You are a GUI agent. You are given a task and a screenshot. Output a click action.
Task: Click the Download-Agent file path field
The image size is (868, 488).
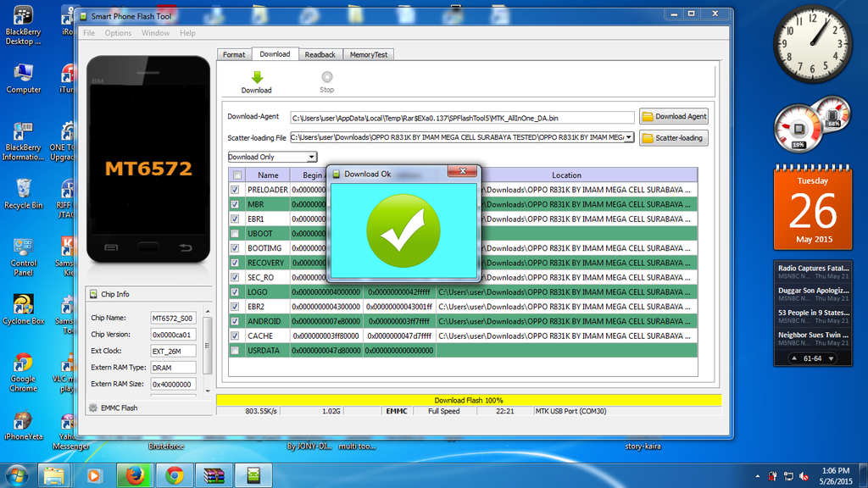(462, 118)
